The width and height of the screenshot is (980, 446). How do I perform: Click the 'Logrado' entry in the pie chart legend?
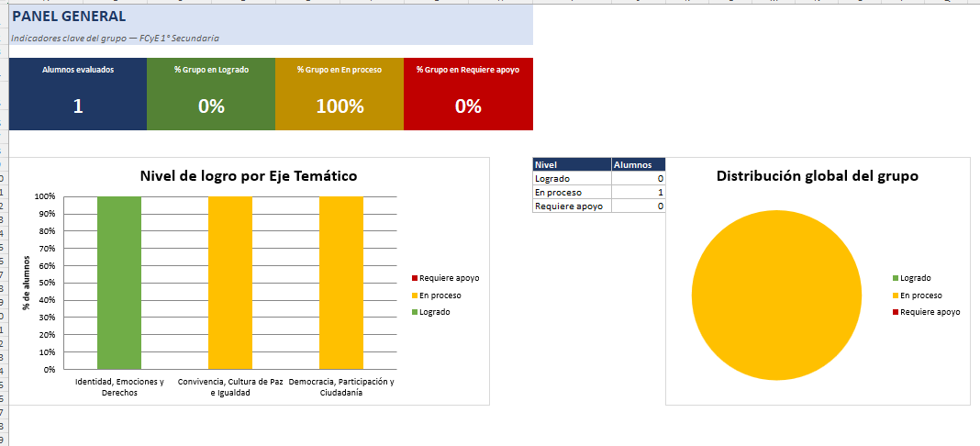(x=912, y=278)
